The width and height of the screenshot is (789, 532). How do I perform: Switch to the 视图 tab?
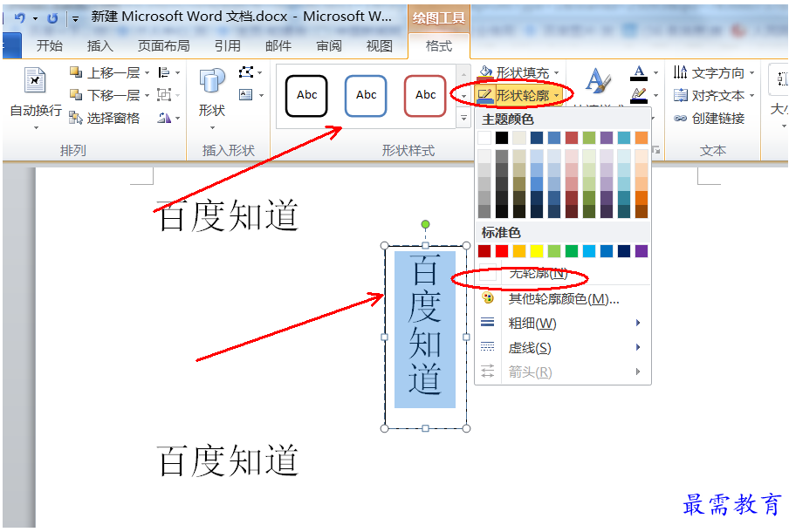tap(379, 46)
